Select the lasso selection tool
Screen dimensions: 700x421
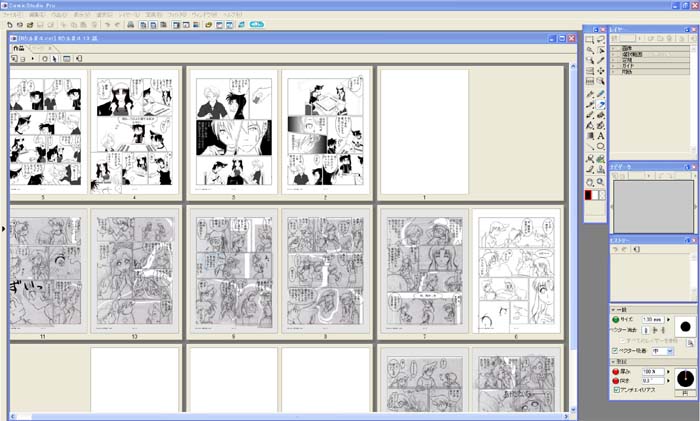click(600, 39)
